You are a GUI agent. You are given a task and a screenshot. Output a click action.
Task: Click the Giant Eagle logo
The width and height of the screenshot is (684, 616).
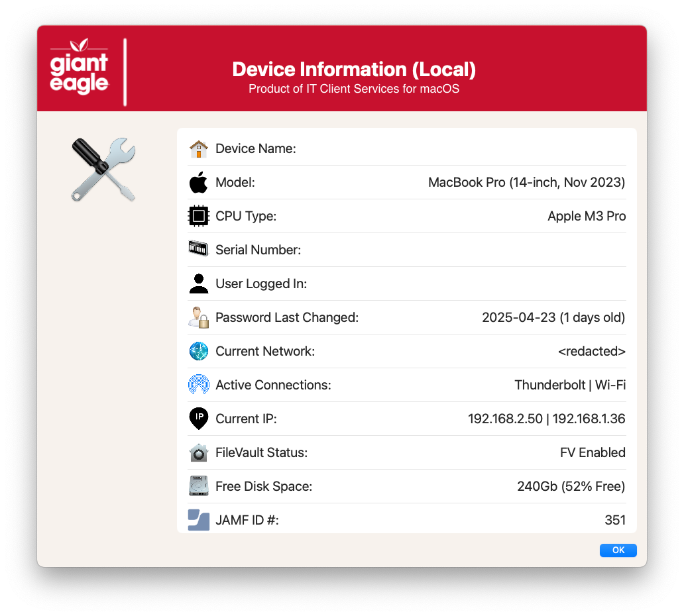79,66
